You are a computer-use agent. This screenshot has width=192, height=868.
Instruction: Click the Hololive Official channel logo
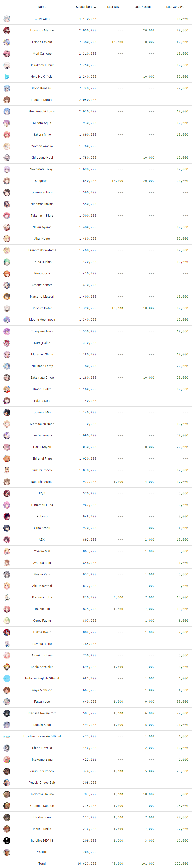click(7, 77)
